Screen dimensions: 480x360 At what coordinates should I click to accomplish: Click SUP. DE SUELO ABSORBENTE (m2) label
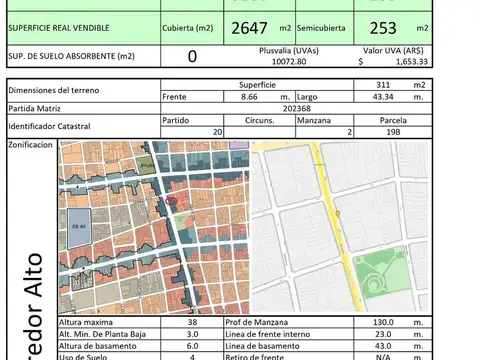click(x=71, y=56)
